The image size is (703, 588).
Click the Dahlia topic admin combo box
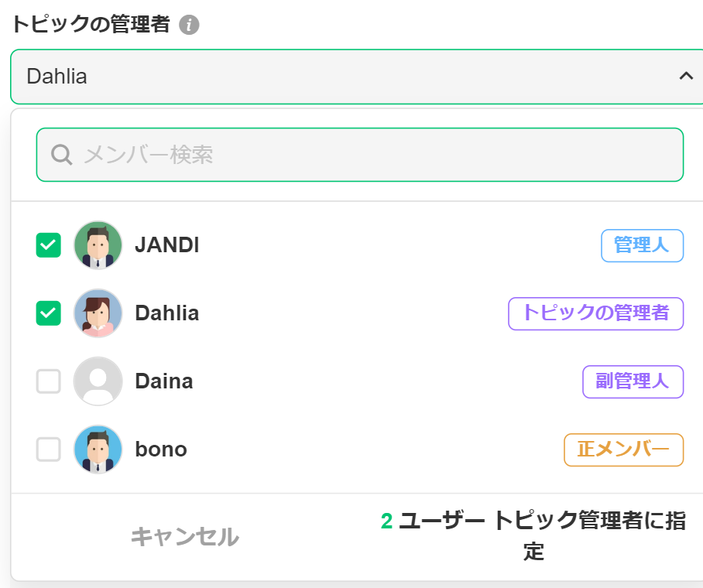(341, 77)
